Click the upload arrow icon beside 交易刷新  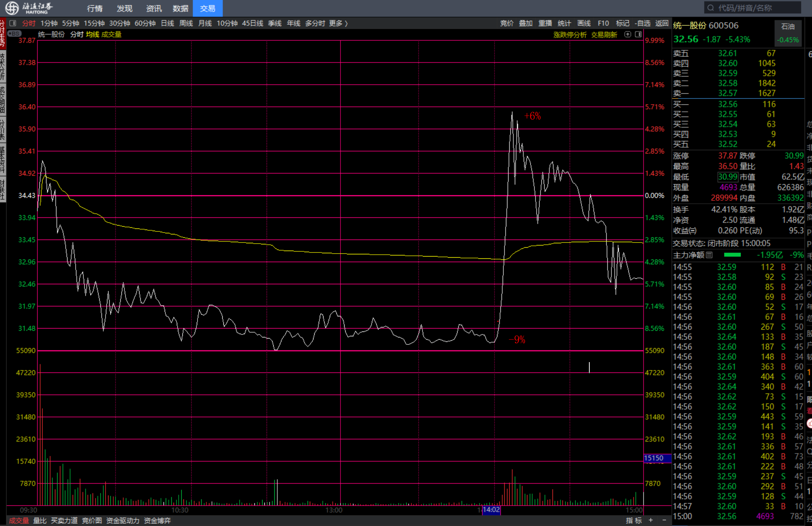tap(627, 34)
